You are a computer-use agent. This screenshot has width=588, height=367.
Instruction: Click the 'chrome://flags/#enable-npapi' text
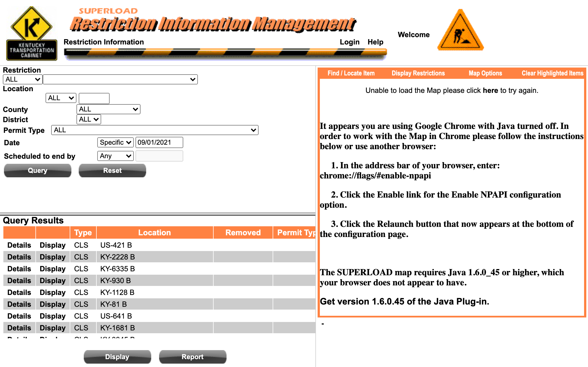pyautogui.click(x=375, y=176)
